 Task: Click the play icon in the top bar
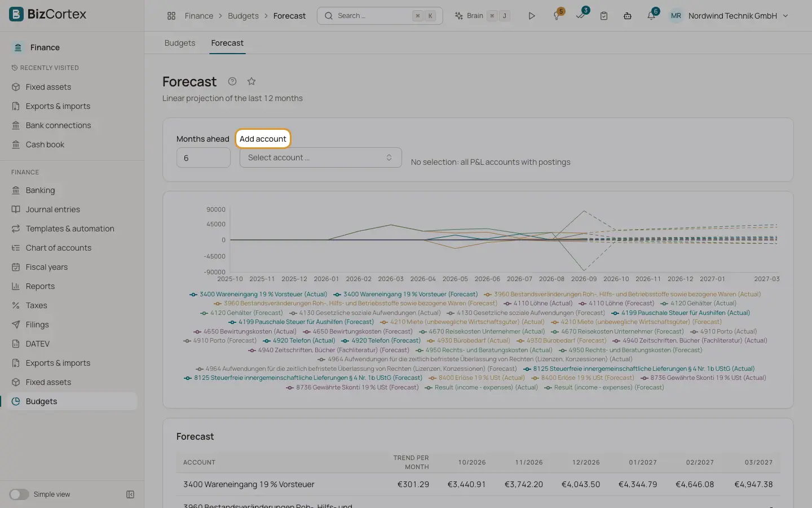[x=531, y=16]
